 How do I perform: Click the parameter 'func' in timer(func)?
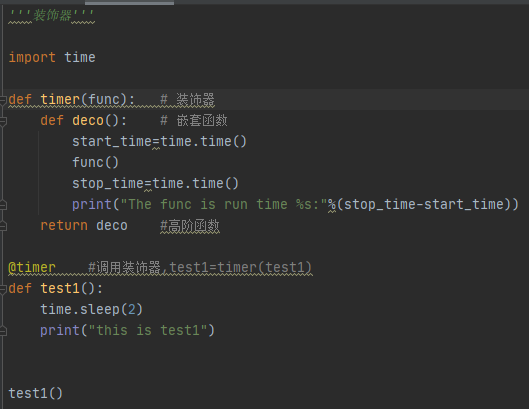pos(104,100)
